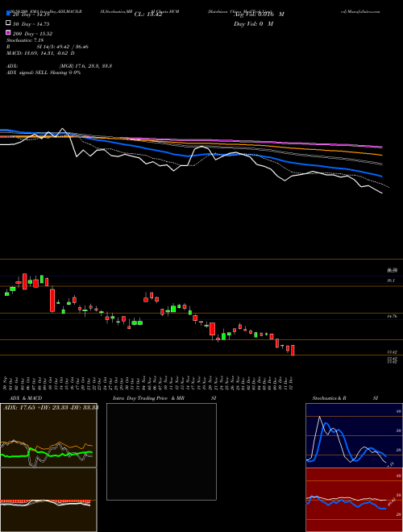
Task: Click the website watermark link at top right
Action: click(x=360, y=11)
